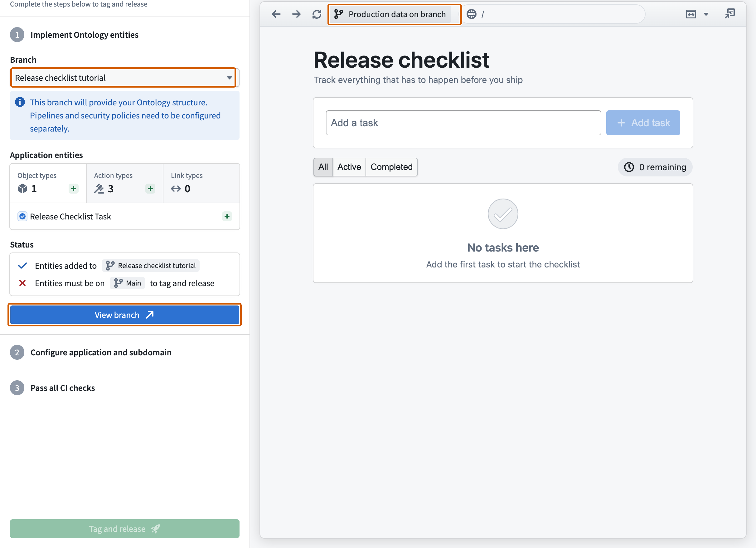Click the Release Checklist Task entity row
The width and height of the screenshot is (756, 548).
(125, 216)
